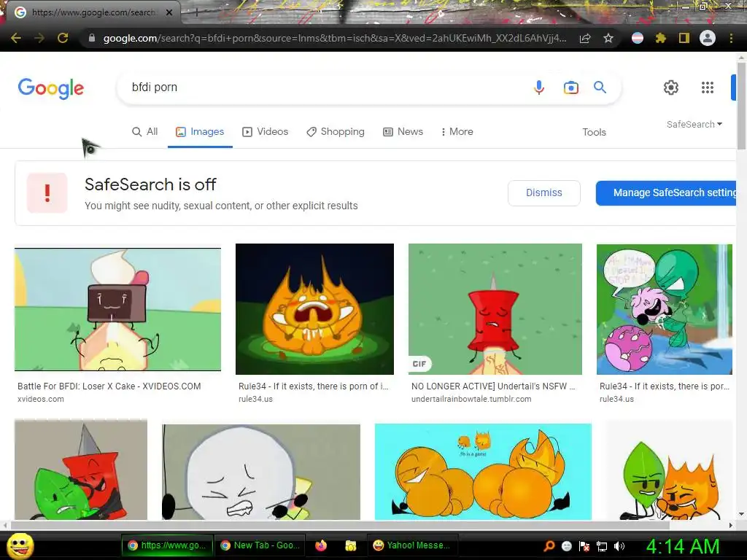747x560 pixels.
Task: Open the striped round extension icon
Action: (637, 38)
